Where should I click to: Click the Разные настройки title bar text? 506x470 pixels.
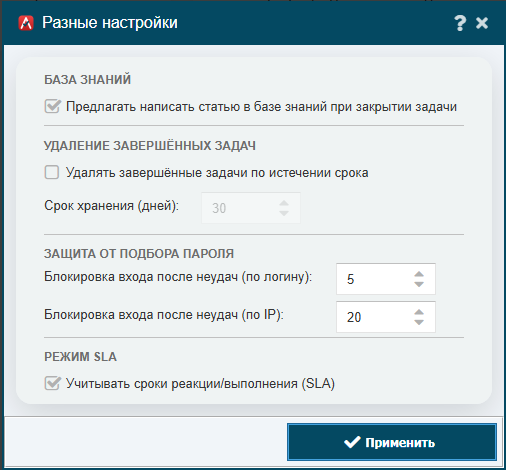110,23
